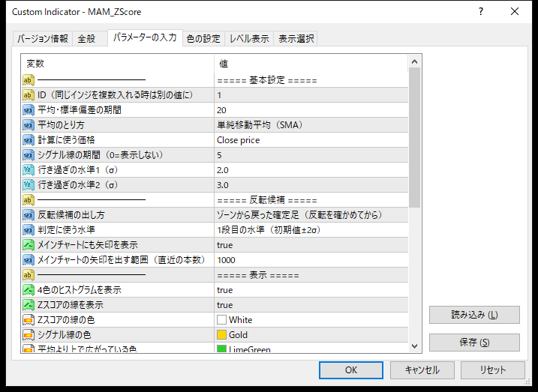
Task: Select the period value 20
Action: (x=311, y=110)
